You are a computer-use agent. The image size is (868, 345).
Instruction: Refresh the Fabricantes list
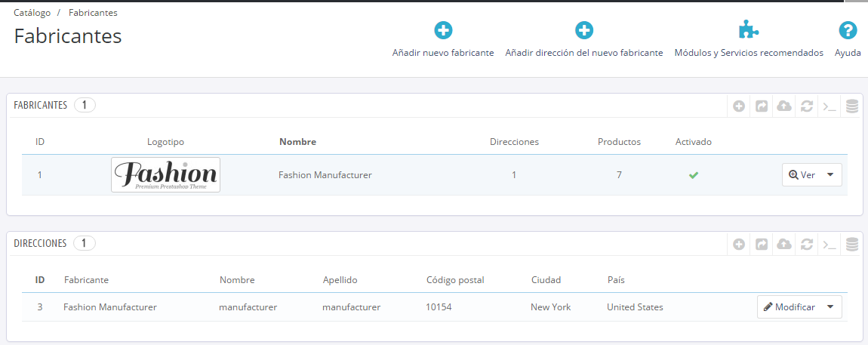pos(807,106)
